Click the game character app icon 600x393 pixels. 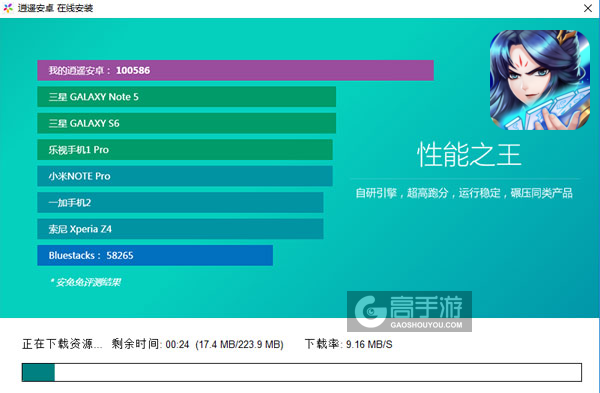(x=540, y=80)
